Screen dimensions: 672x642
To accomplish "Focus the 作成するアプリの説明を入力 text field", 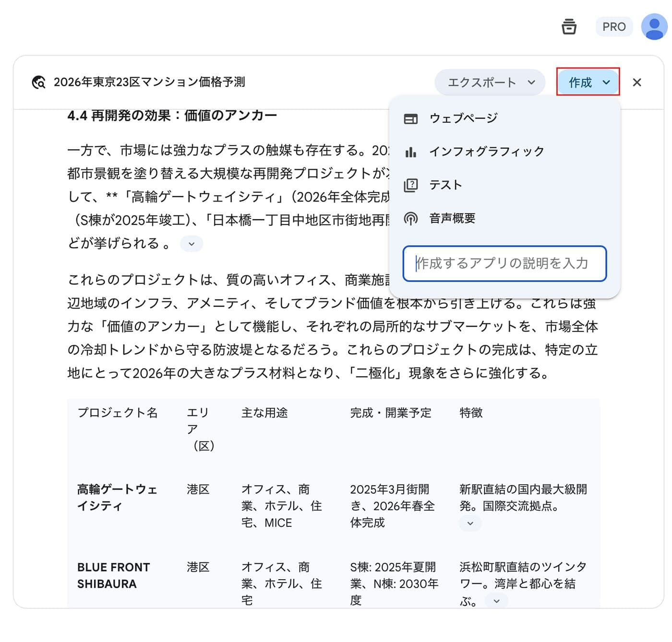I will [x=504, y=263].
